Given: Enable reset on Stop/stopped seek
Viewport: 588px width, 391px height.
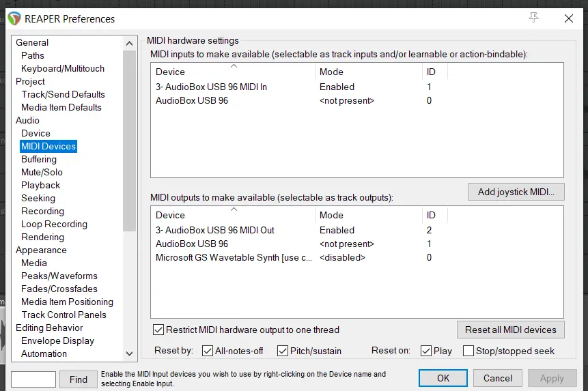Looking at the screenshot, I should tap(468, 351).
